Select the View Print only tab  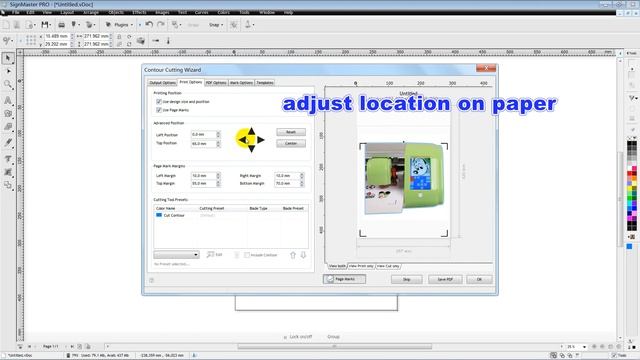(361, 266)
